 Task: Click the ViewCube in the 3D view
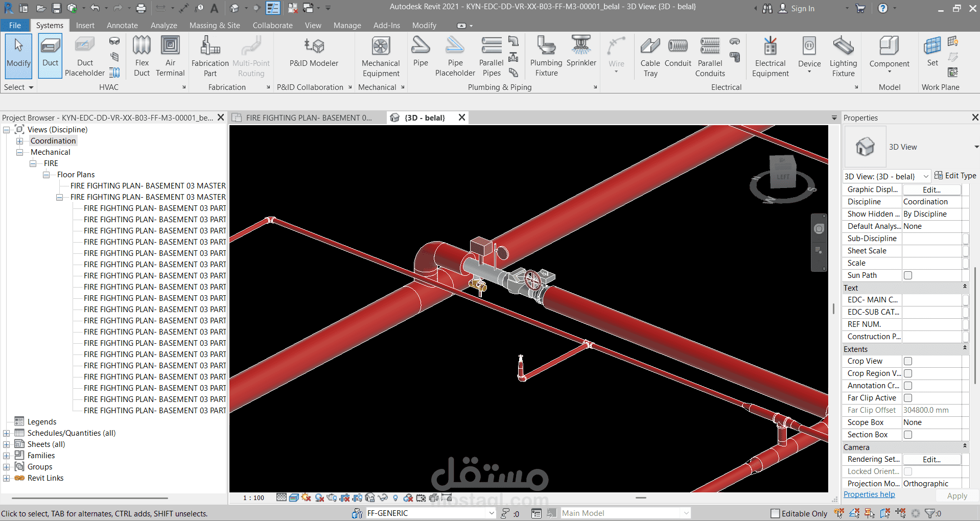pos(782,173)
